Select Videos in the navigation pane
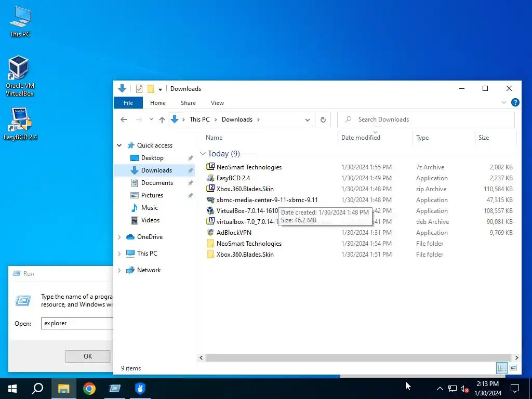The image size is (532, 399). (150, 220)
